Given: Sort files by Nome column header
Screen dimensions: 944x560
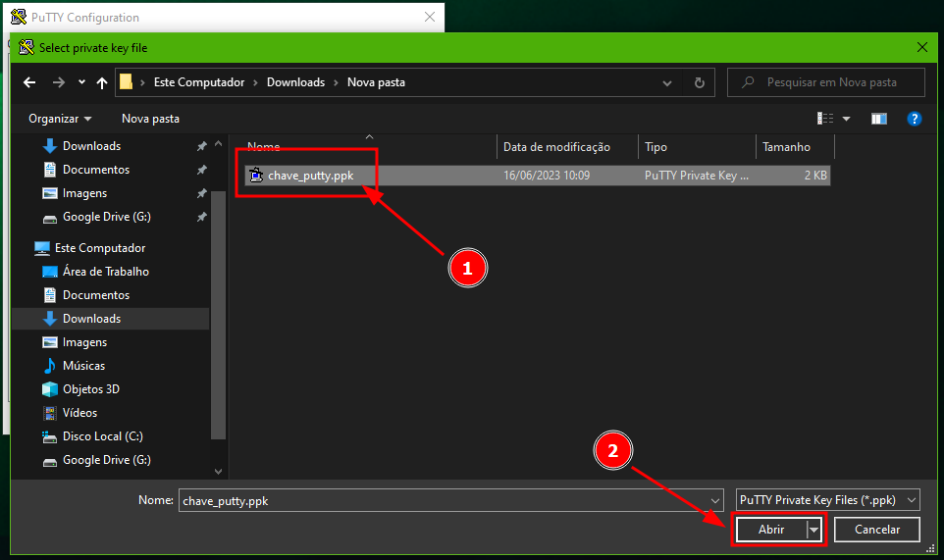Looking at the screenshot, I should pos(264,147).
